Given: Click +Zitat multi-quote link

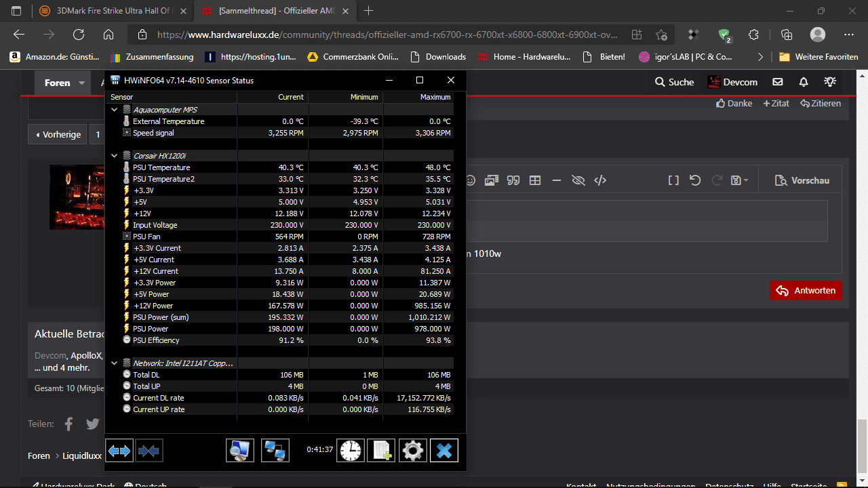Looking at the screenshot, I should tap(776, 103).
